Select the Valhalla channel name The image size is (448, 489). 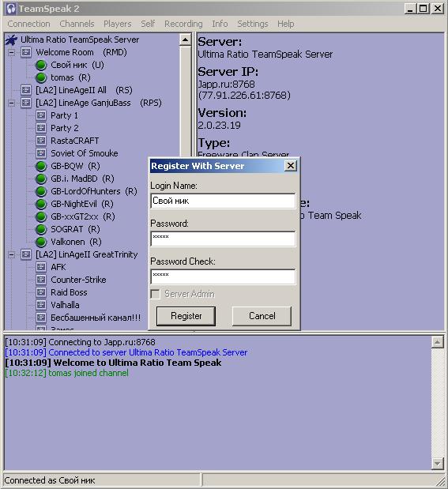(x=65, y=305)
